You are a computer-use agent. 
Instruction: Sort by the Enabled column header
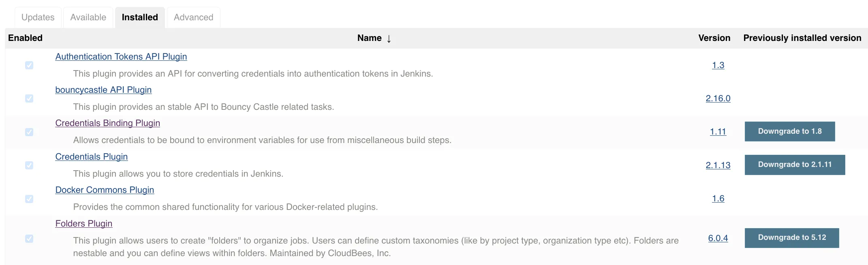(25, 38)
